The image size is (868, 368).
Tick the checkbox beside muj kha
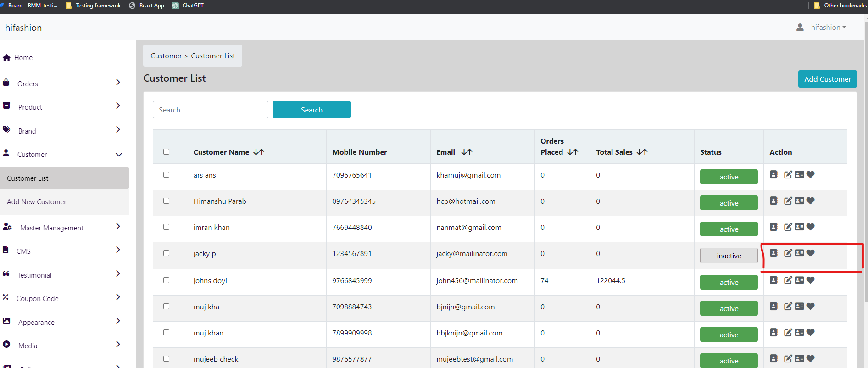pyautogui.click(x=166, y=306)
